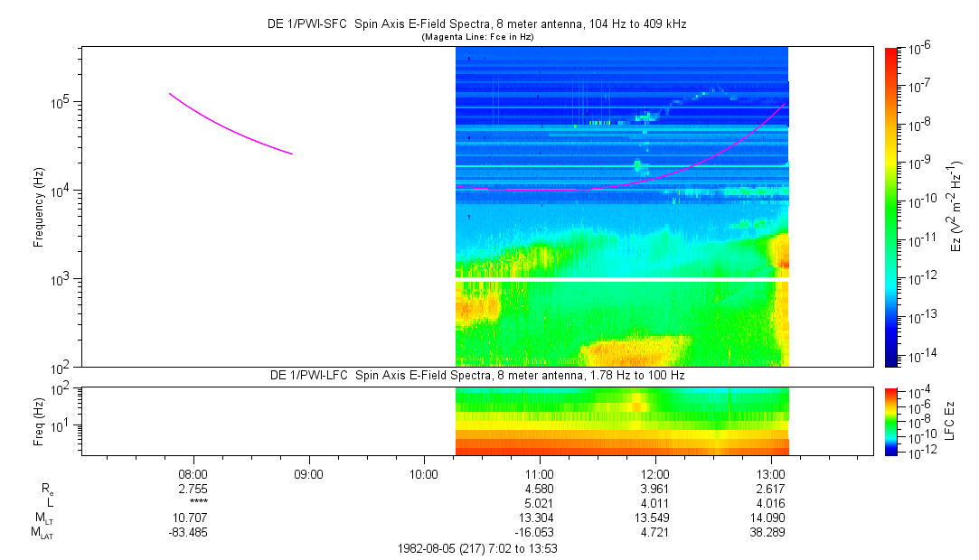
Task: Click the 11:00 time axis tick
Action: click(x=540, y=474)
